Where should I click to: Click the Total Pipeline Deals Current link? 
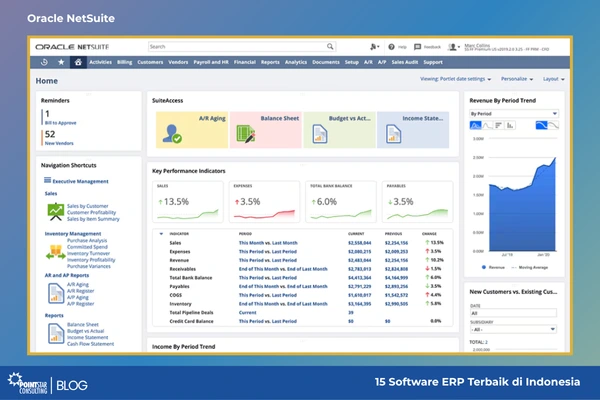pos(247,312)
